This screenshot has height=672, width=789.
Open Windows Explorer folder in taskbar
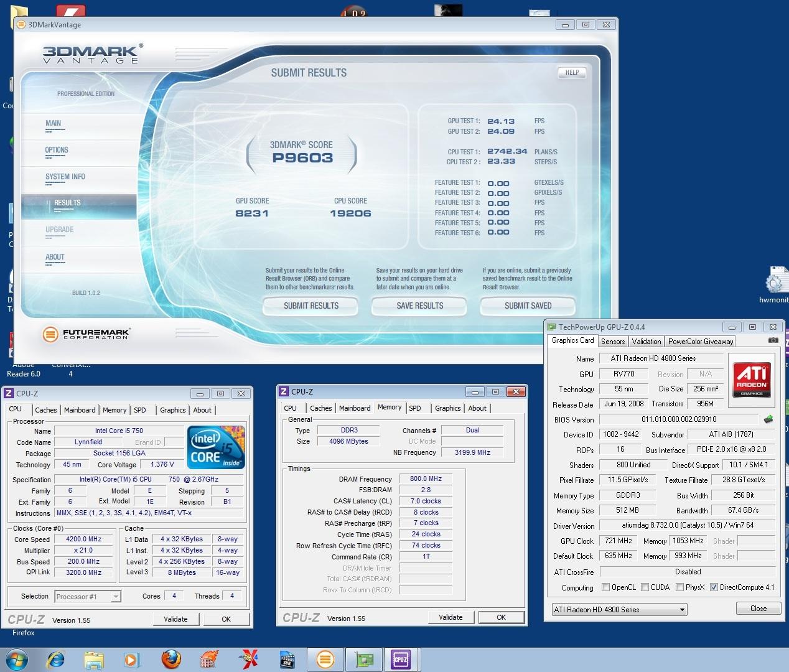point(93,659)
